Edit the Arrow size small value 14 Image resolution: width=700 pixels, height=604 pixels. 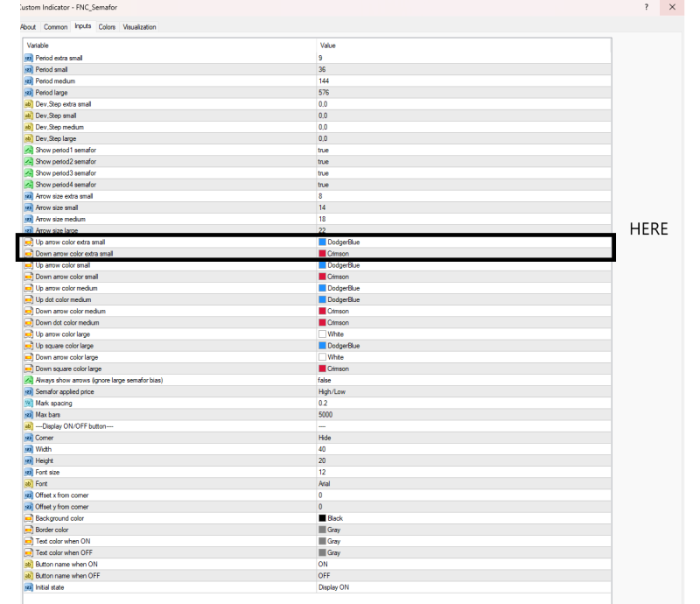[x=322, y=207]
